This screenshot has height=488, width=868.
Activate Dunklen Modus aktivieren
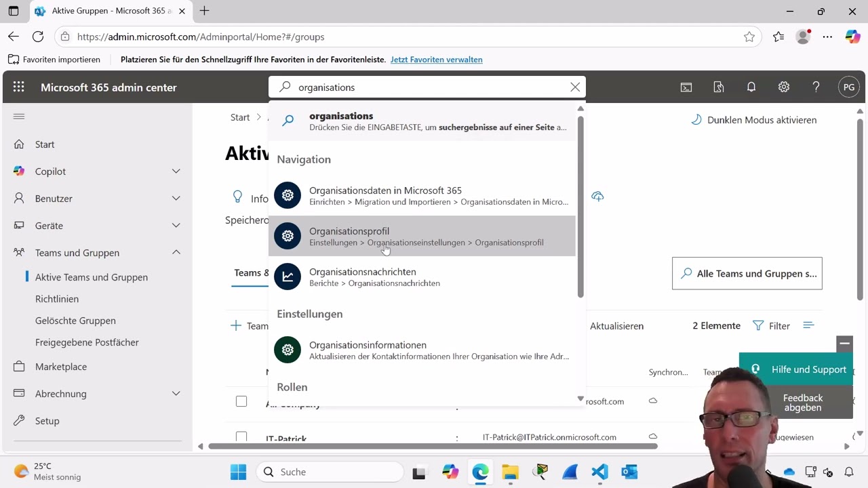click(753, 120)
